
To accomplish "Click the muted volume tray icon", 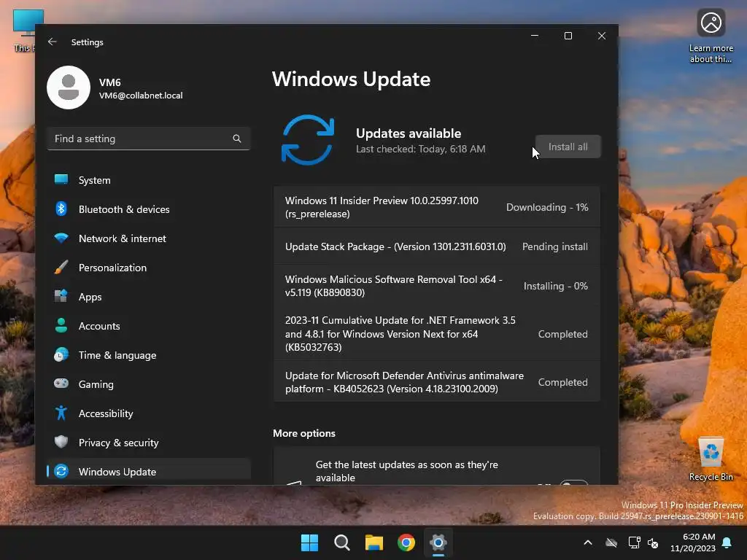I will pos(653,542).
